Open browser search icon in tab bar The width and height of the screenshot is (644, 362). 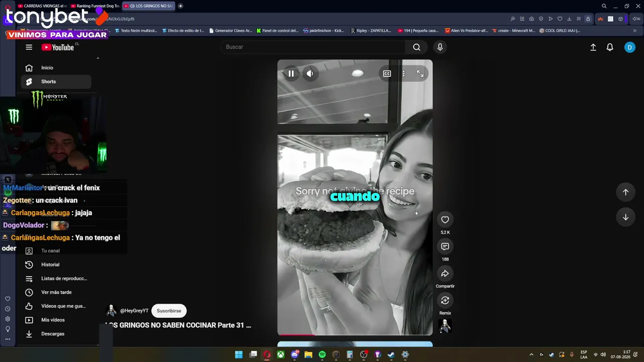[x=604, y=6]
